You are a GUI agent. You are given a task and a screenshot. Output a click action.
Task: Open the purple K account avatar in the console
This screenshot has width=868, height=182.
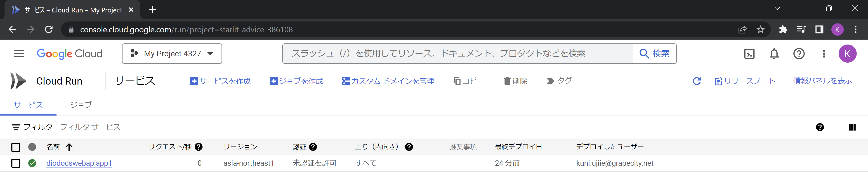(847, 54)
